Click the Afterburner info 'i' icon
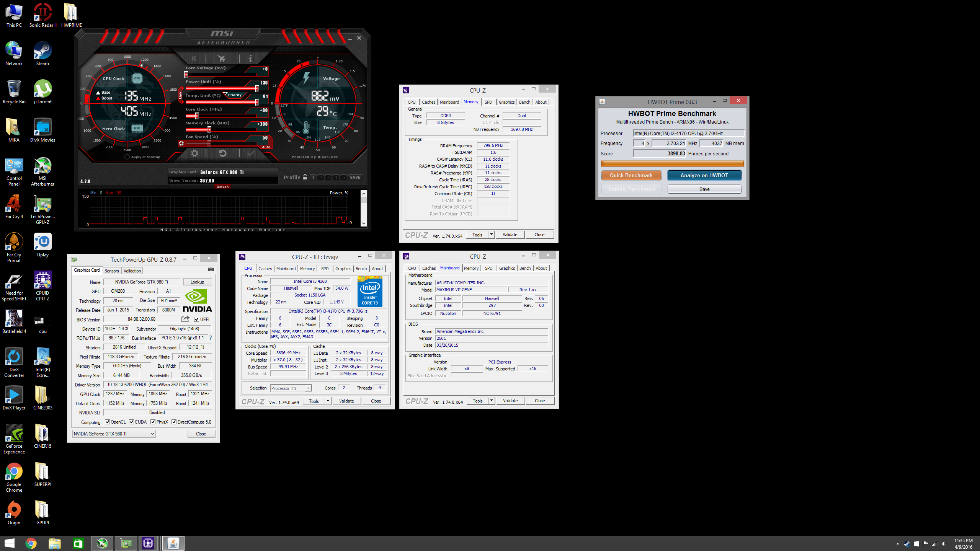The height and width of the screenshot is (551, 980). [x=250, y=59]
